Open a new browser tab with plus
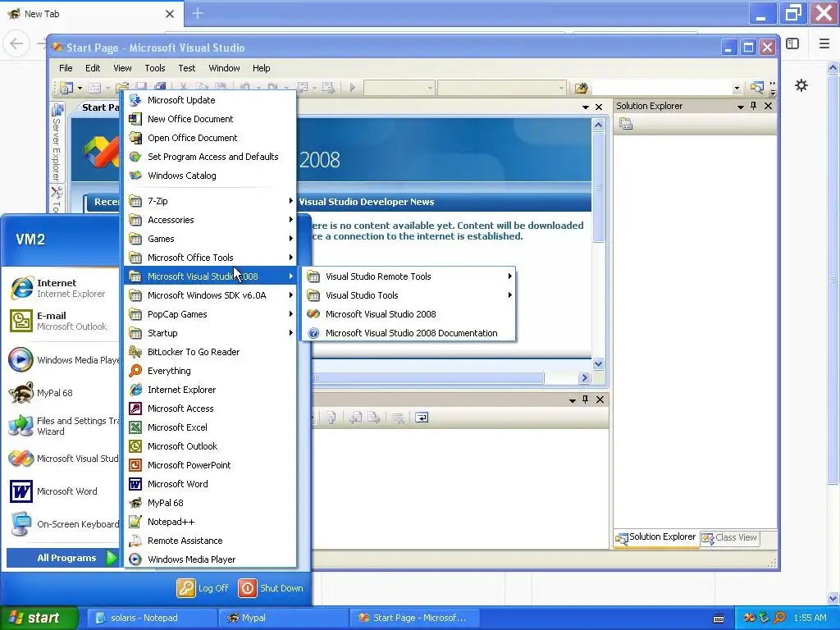The width and height of the screenshot is (840, 630). tap(198, 13)
